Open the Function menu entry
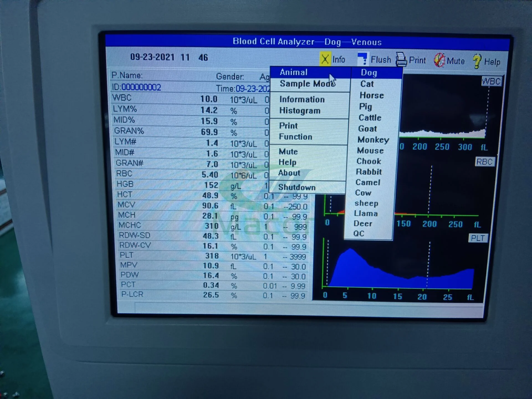This screenshot has height=399, width=532. click(x=295, y=137)
